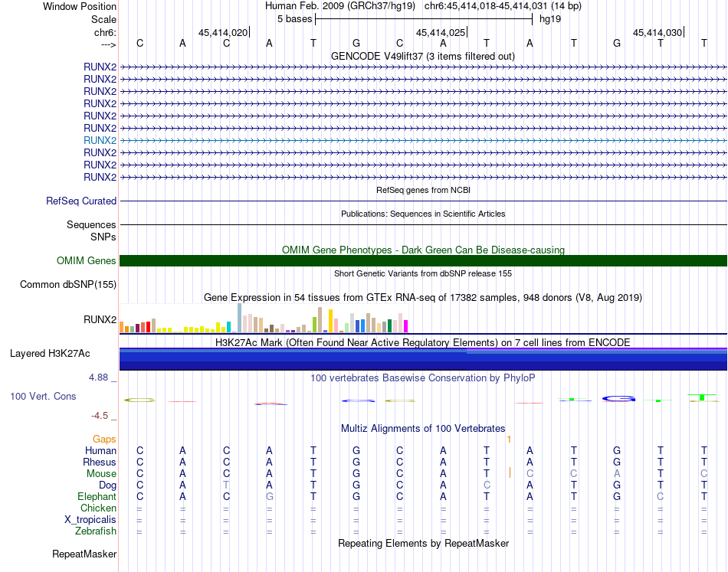Click the chr6:45,414,018-45,414,031 position text
Image resolution: width=728 pixels, height=572 pixels.
(x=503, y=6)
